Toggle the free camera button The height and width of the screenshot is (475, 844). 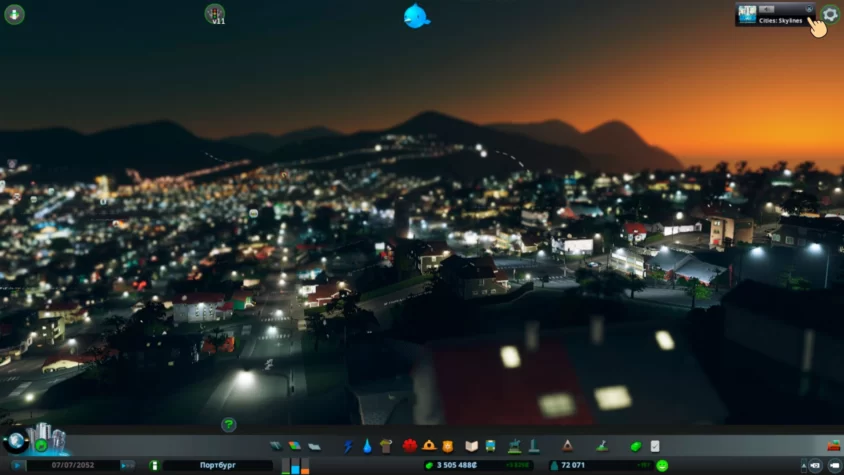coord(816,465)
